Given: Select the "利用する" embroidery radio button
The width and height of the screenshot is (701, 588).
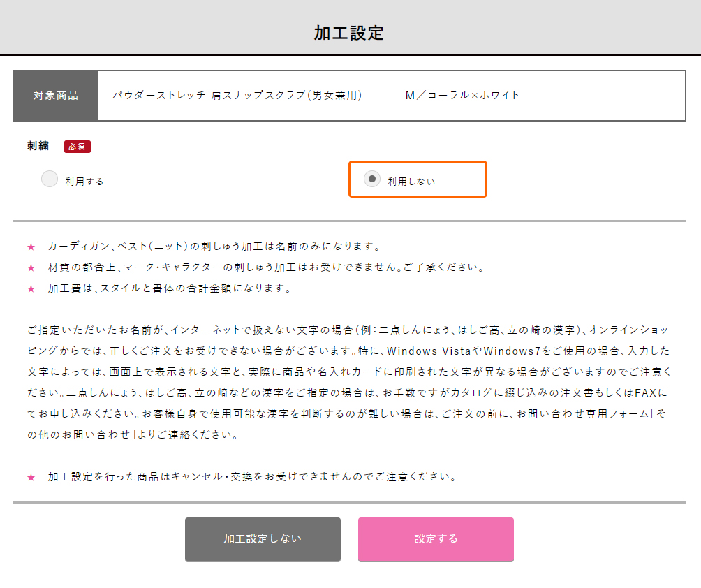Looking at the screenshot, I should click(50, 179).
